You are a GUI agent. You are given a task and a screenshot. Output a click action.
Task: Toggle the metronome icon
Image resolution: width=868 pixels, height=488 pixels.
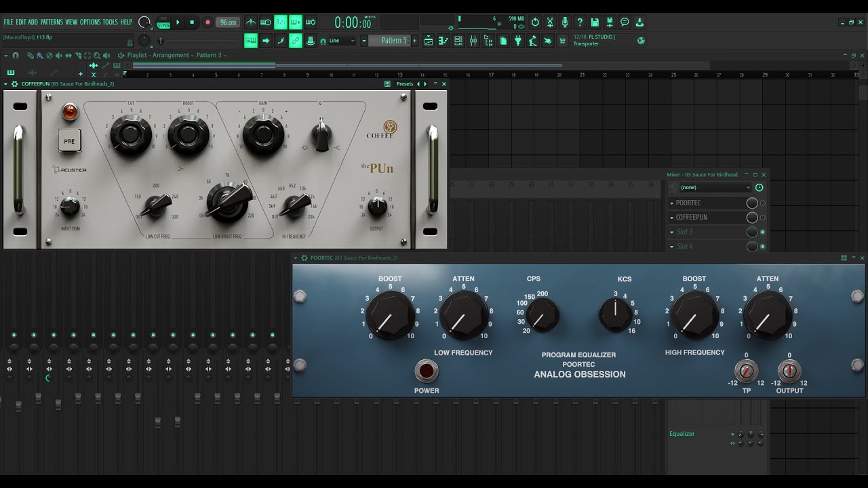(x=251, y=22)
